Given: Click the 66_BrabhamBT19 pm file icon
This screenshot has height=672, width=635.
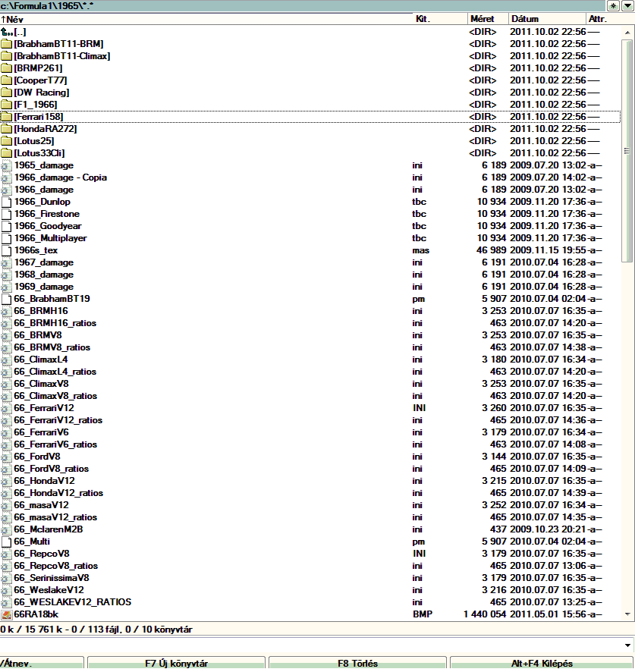Looking at the screenshot, I should 6,299.
